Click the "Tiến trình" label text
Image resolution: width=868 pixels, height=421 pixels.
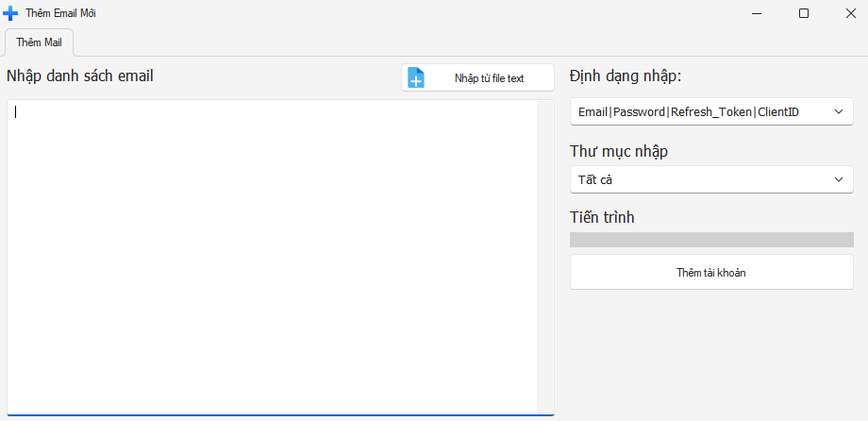click(602, 217)
